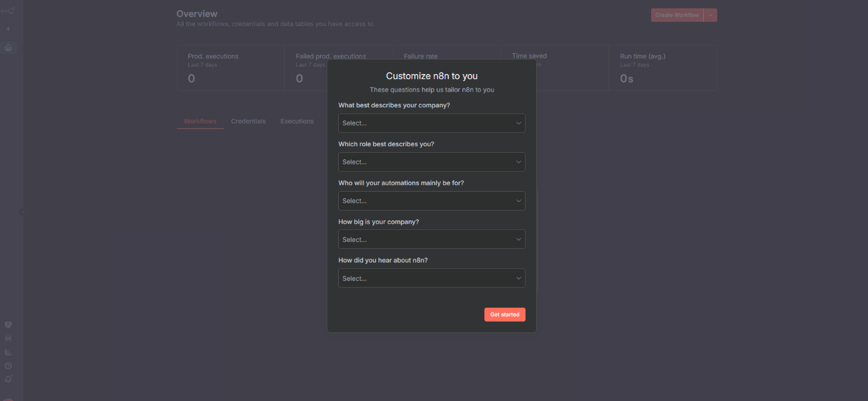
Task: Click the n8n logo in the sidebar
Action: click(8, 11)
